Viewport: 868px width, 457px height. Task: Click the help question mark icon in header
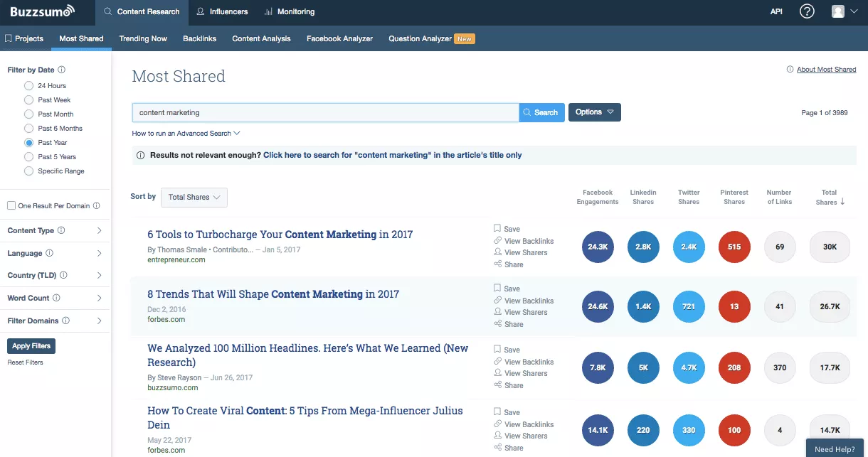tap(807, 11)
